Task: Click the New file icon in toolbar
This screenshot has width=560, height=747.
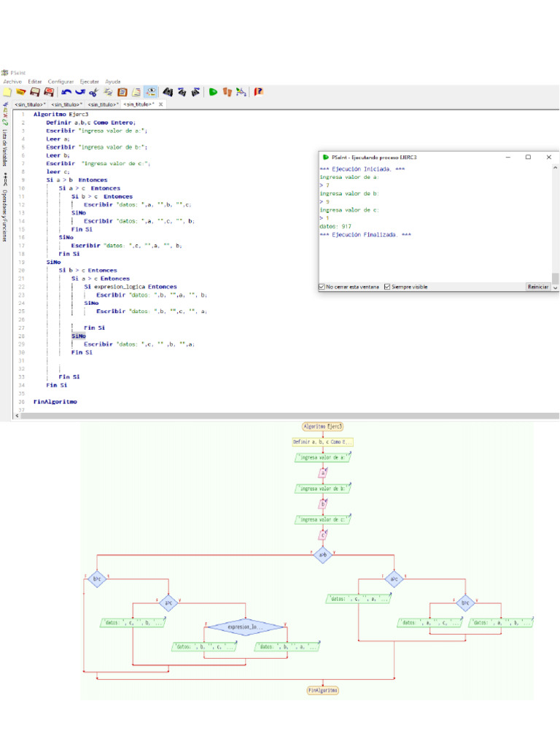Action: (x=7, y=92)
